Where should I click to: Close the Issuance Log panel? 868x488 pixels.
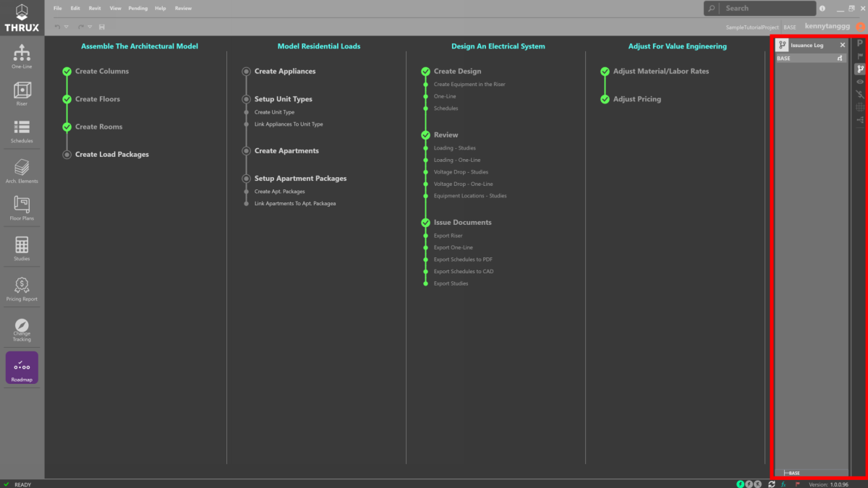842,45
